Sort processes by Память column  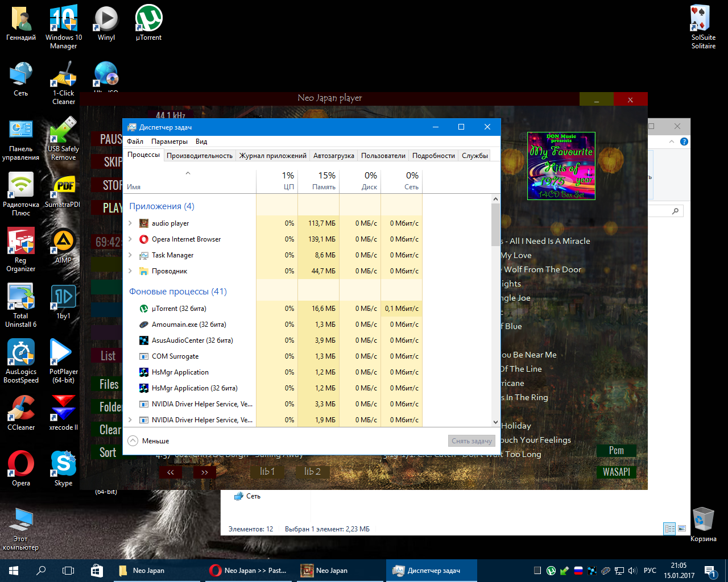pos(318,181)
